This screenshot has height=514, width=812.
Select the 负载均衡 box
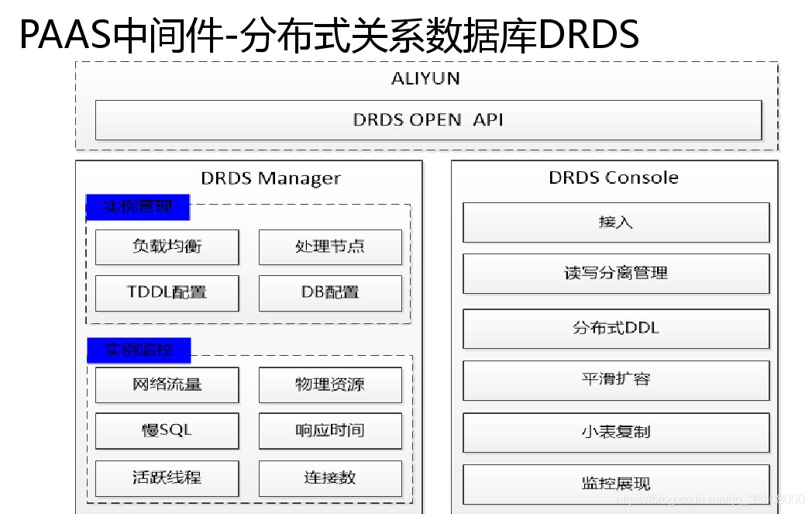coord(167,247)
